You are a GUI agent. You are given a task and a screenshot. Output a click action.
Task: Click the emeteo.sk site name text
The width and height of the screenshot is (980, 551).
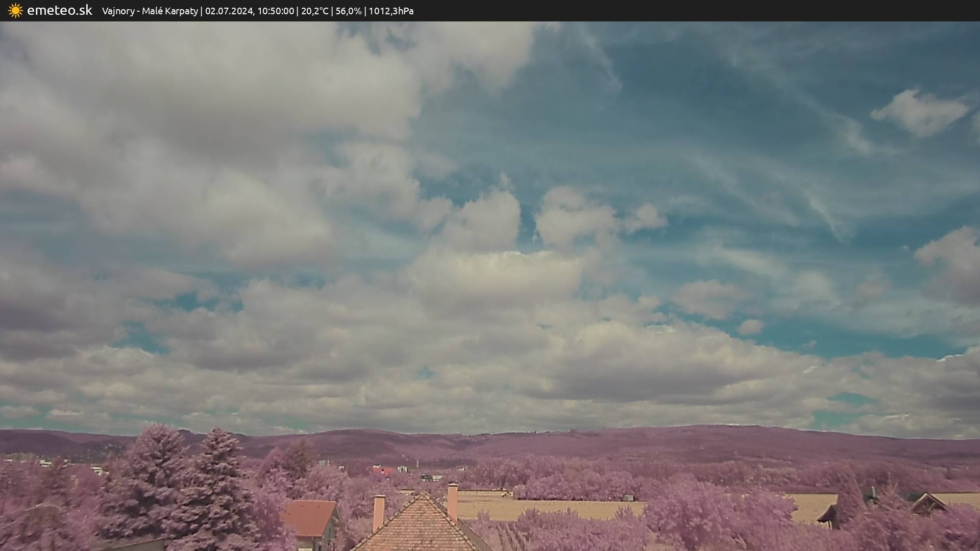click(60, 10)
